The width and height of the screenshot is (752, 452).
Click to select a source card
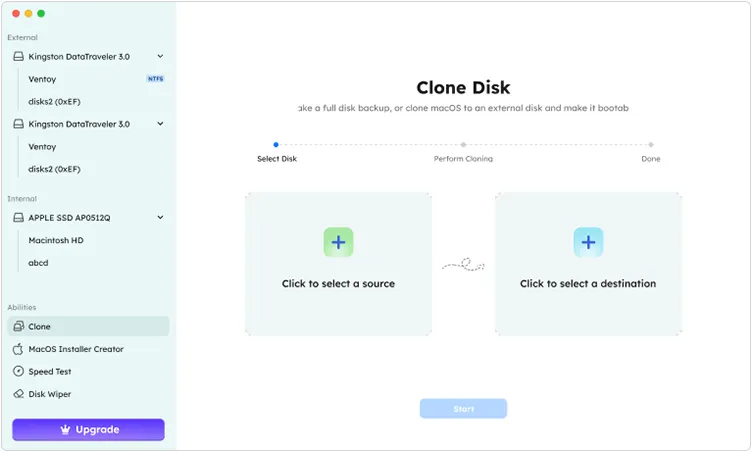(338, 264)
